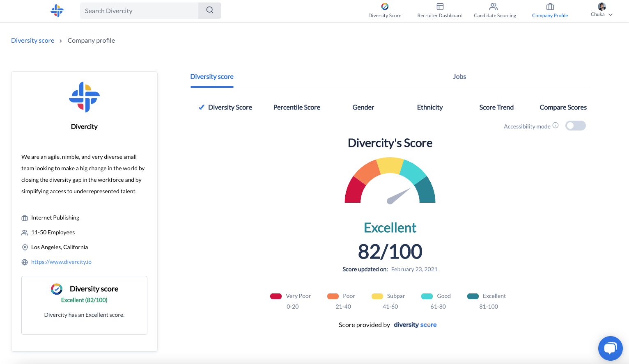Open the Recruiter Dashboard nav icon
The width and height of the screenshot is (629, 364).
[x=440, y=7]
